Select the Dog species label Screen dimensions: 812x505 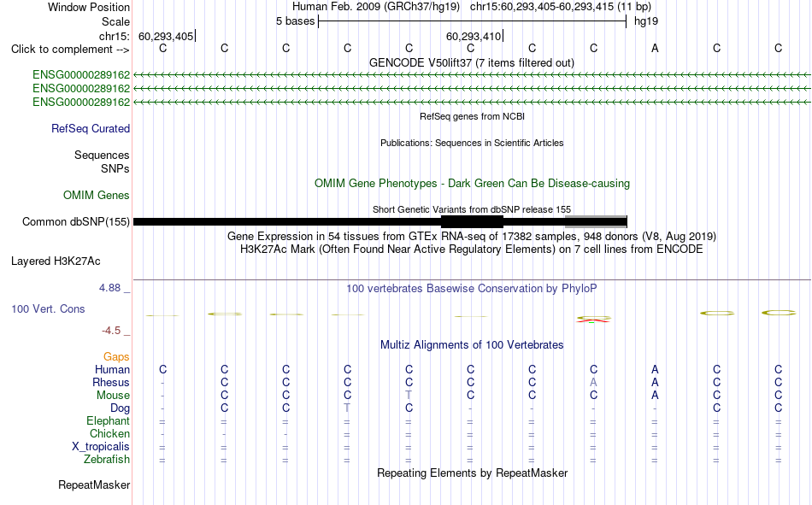click(120, 408)
